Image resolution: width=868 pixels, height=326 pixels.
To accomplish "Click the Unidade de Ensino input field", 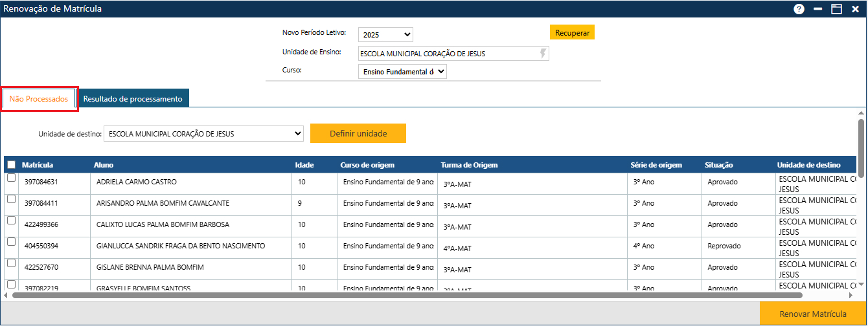I will tap(447, 54).
